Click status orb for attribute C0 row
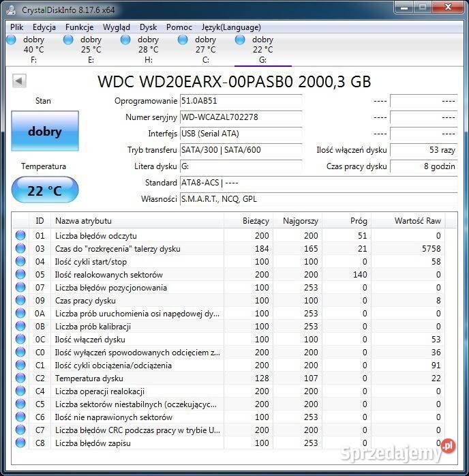 [20, 352]
